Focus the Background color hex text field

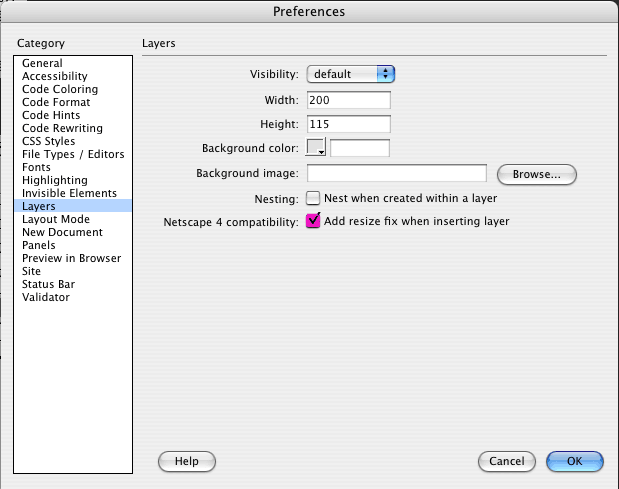tap(360, 148)
